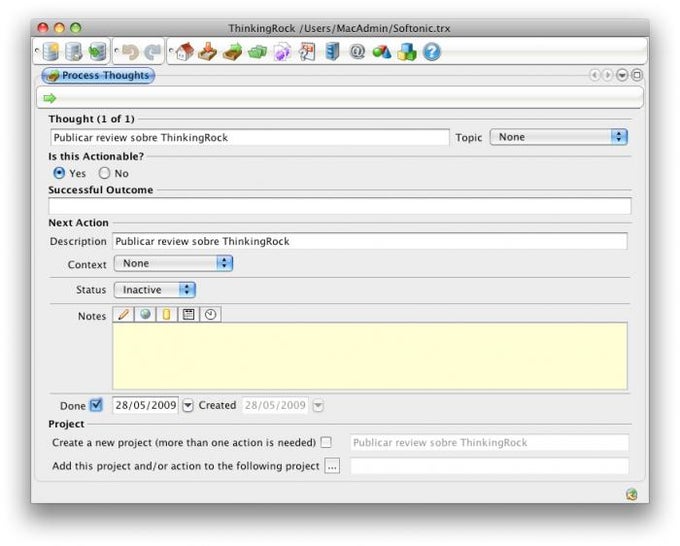Screen dimensions: 680x546
Task: Click the colored blocks icon
Action: 407,52
